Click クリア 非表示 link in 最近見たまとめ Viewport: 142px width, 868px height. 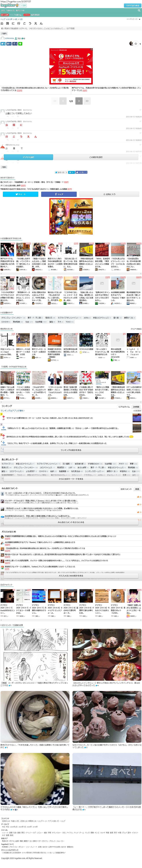[136, 329]
